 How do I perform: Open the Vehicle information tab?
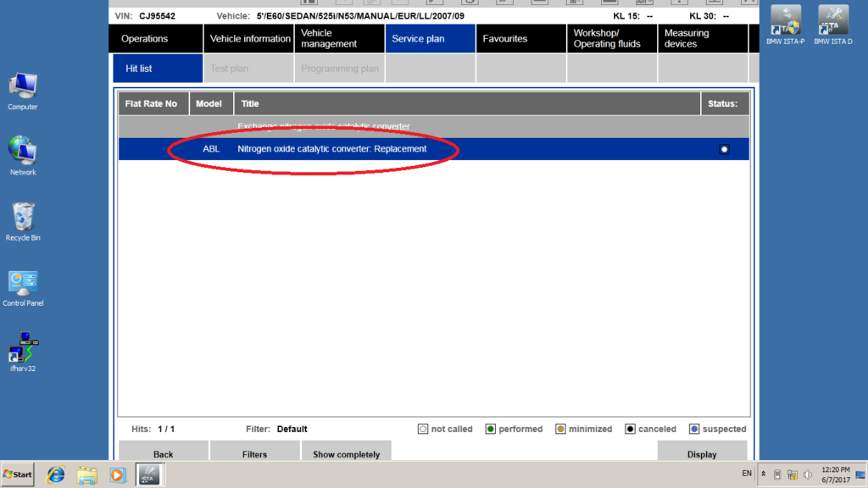(248, 39)
